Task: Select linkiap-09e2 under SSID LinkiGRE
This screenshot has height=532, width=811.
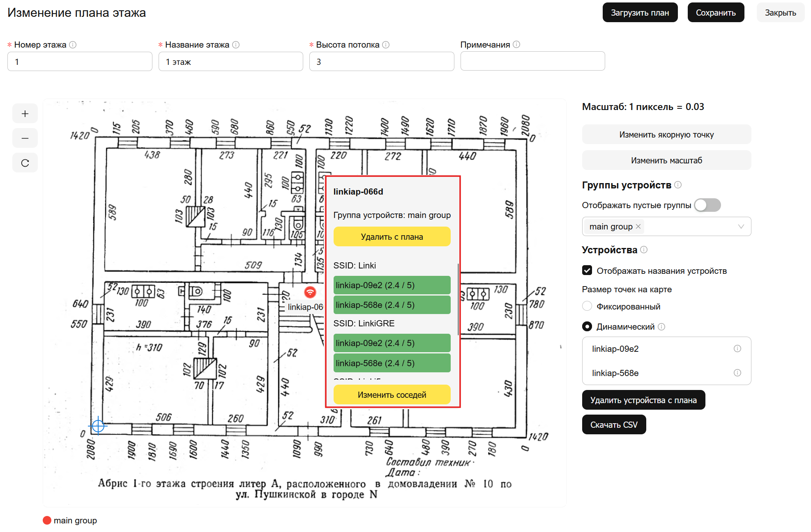Action: [x=392, y=343]
